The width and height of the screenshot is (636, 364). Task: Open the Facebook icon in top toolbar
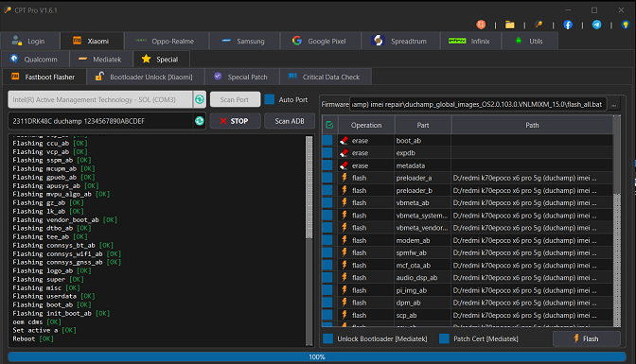pyautogui.click(x=568, y=25)
